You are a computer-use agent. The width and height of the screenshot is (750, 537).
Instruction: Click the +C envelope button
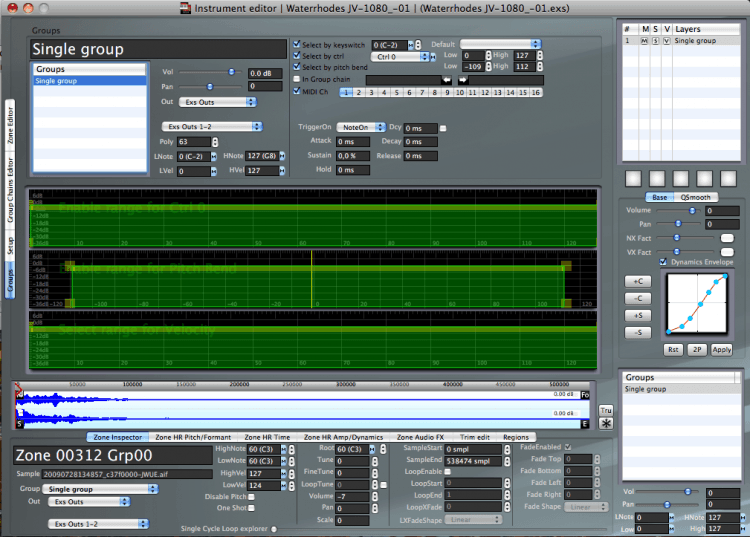[x=638, y=281]
